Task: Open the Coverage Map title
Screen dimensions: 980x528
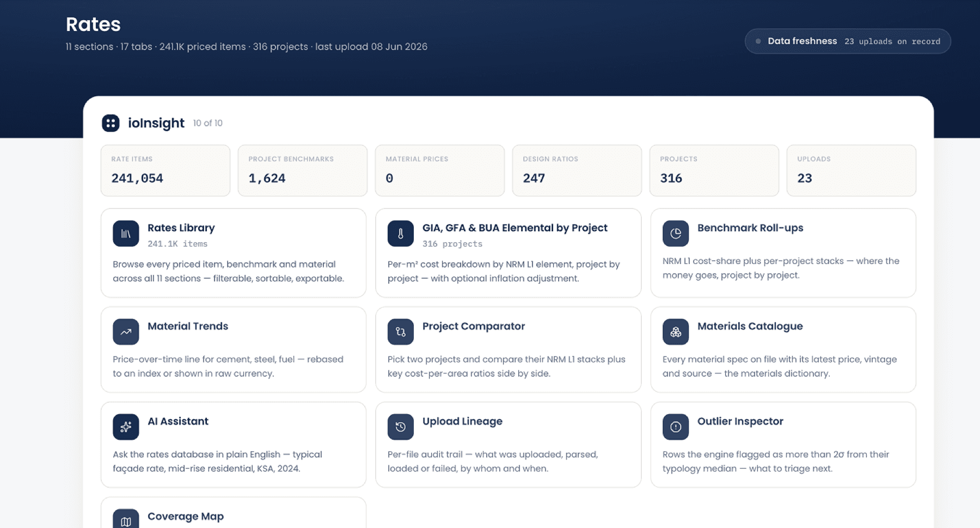Action: [186, 517]
